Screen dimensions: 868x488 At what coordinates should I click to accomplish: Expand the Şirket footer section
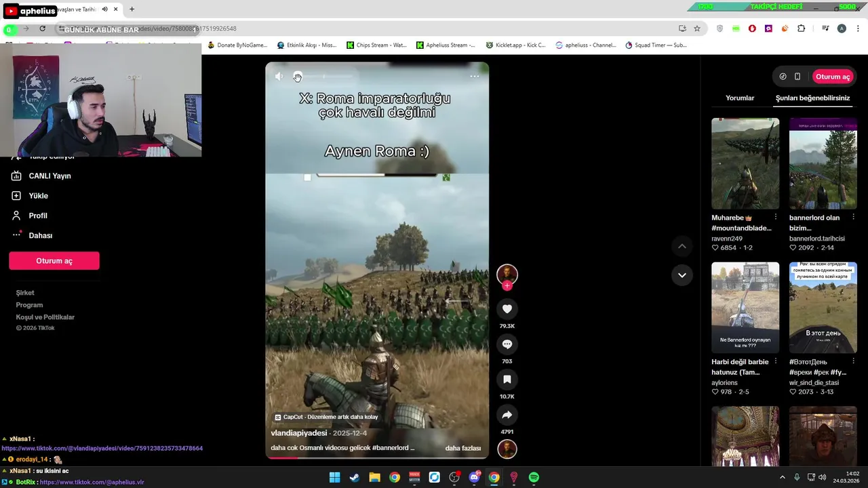coord(25,293)
